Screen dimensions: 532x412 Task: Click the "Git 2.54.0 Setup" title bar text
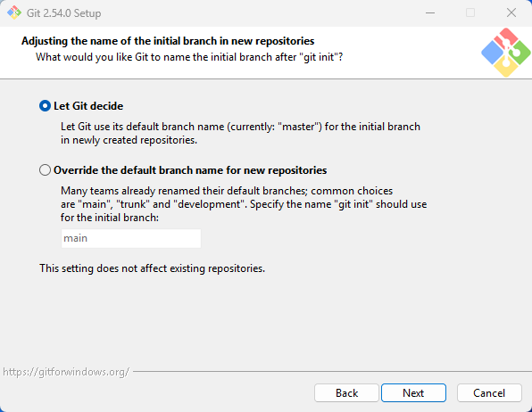coord(63,13)
